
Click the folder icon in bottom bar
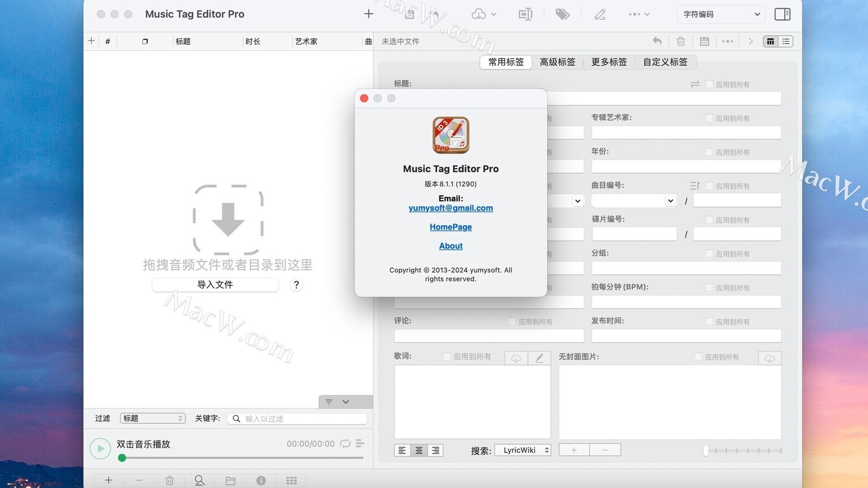231,481
